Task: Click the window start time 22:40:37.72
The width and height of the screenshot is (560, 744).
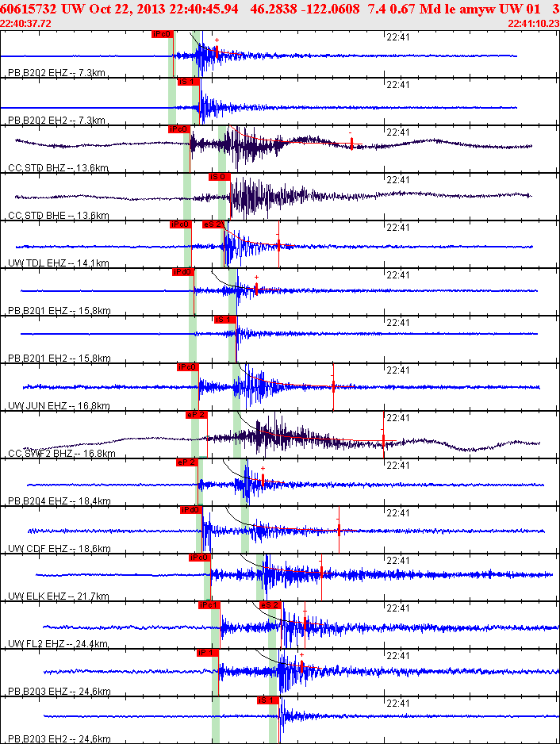Action: coord(25,23)
